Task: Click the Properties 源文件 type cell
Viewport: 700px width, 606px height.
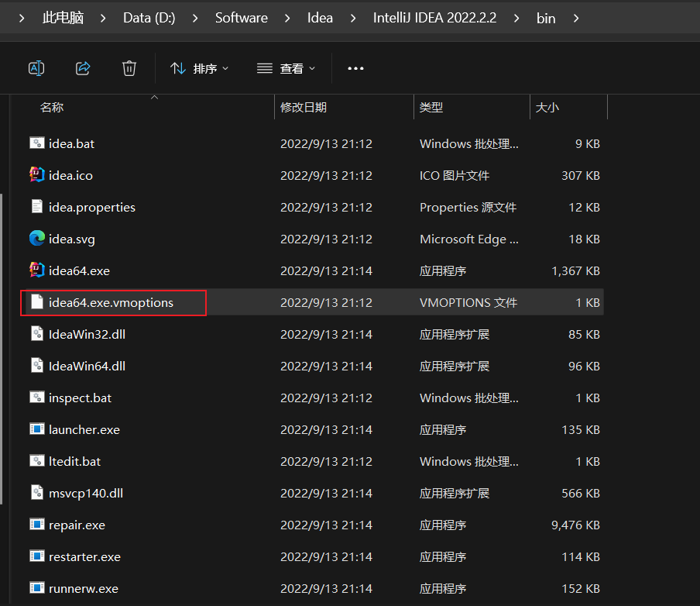Action: [x=468, y=208]
